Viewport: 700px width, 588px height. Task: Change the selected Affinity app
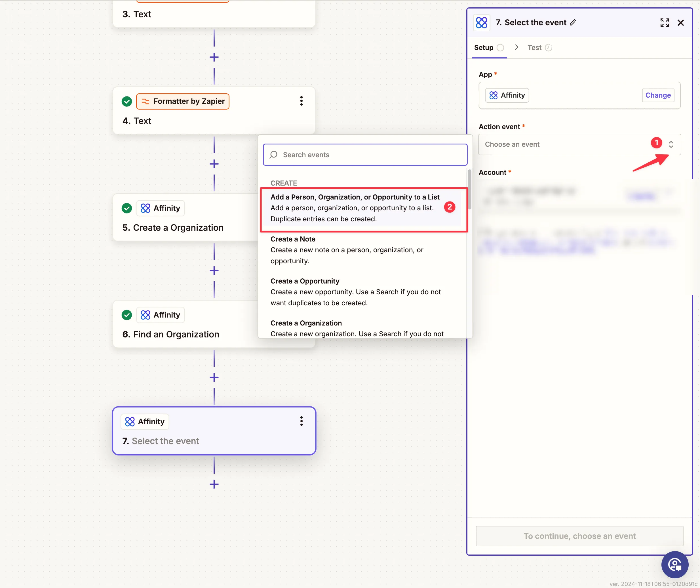[658, 95]
